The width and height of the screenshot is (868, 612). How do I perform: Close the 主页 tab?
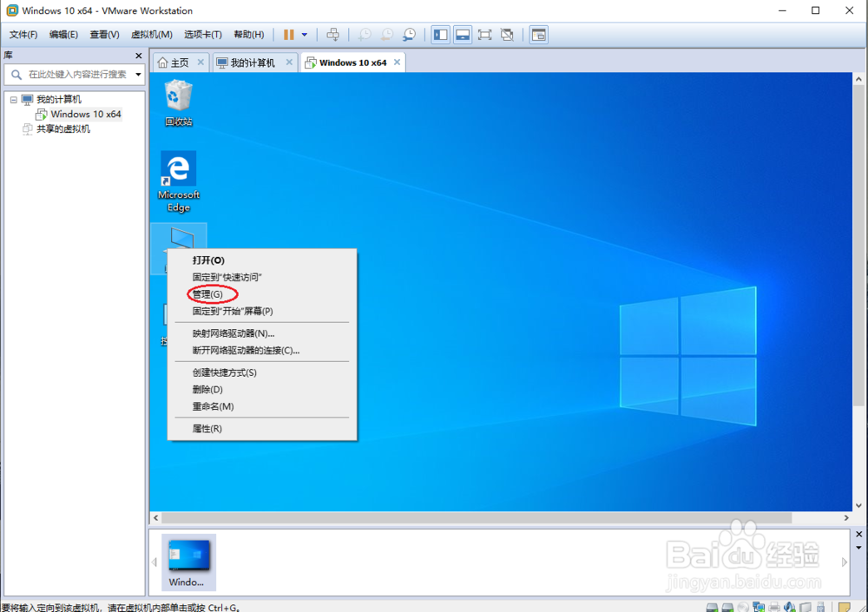[201, 62]
